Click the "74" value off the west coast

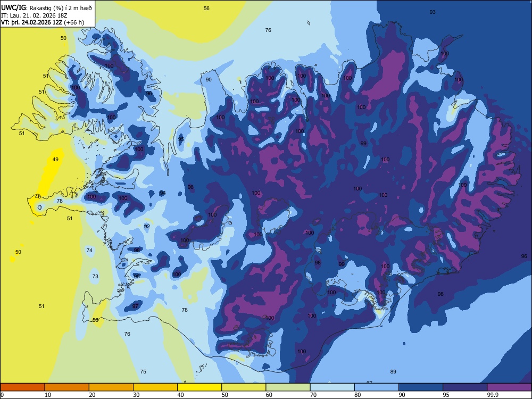point(89,250)
